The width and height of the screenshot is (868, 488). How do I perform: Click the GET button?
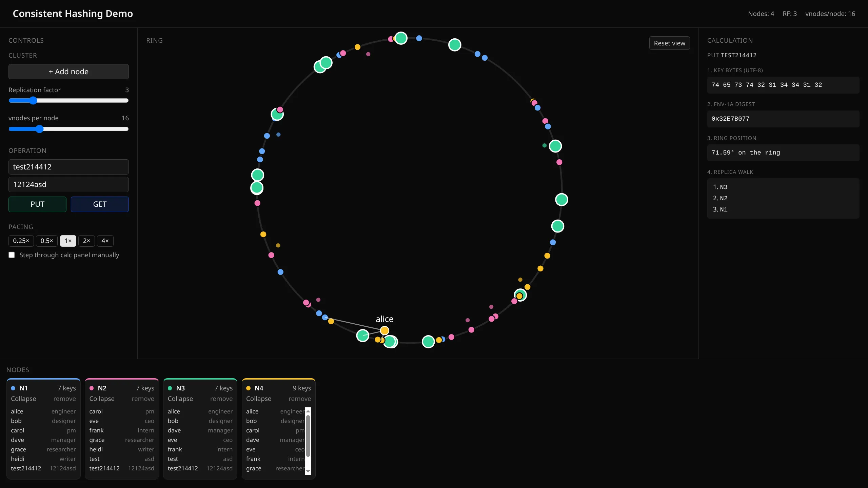point(100,204)
